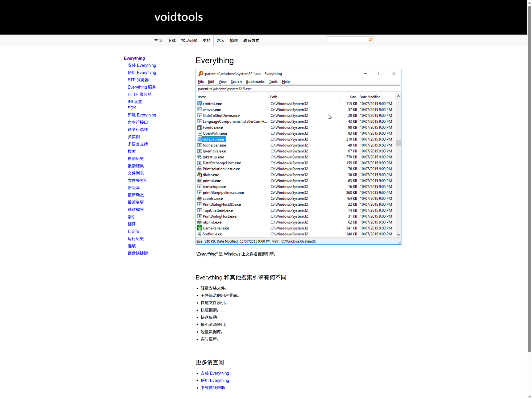Click the GamePanel.exe green Xbox icon
This screenshot has height=399, width=532.
pyautogui.click(x=200, y=228)
